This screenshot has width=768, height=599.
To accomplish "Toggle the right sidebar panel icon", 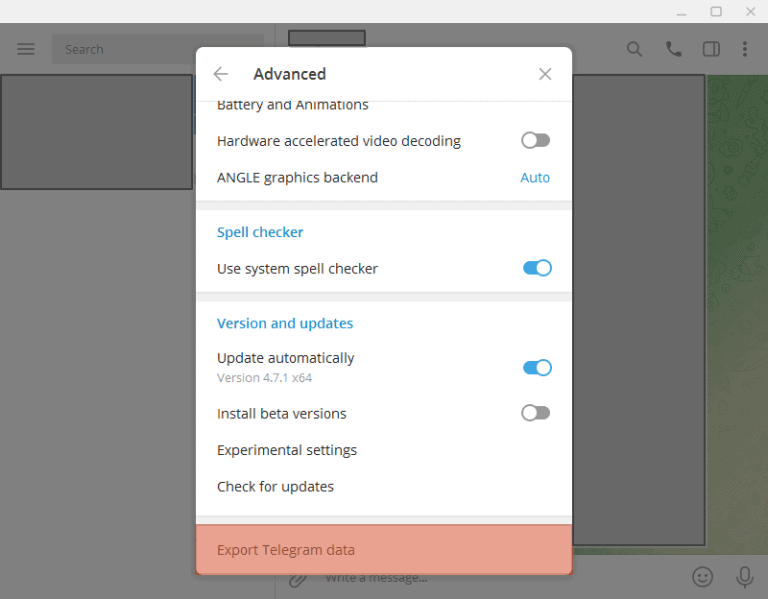I will click(x=711, y=49).
